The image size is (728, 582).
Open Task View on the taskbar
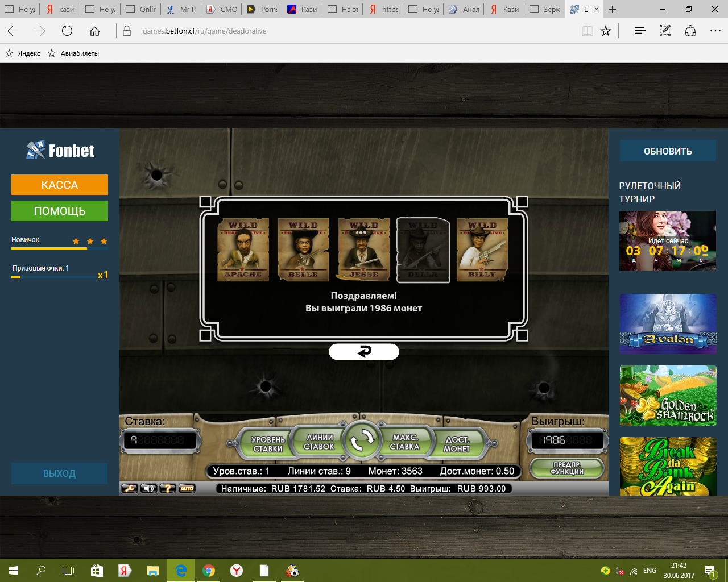(68, 571)
